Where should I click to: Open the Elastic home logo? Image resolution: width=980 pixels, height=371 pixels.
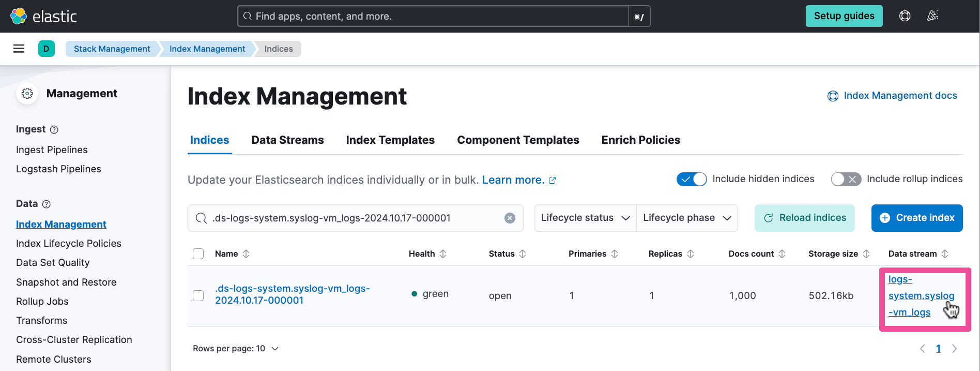click(43, 16)
